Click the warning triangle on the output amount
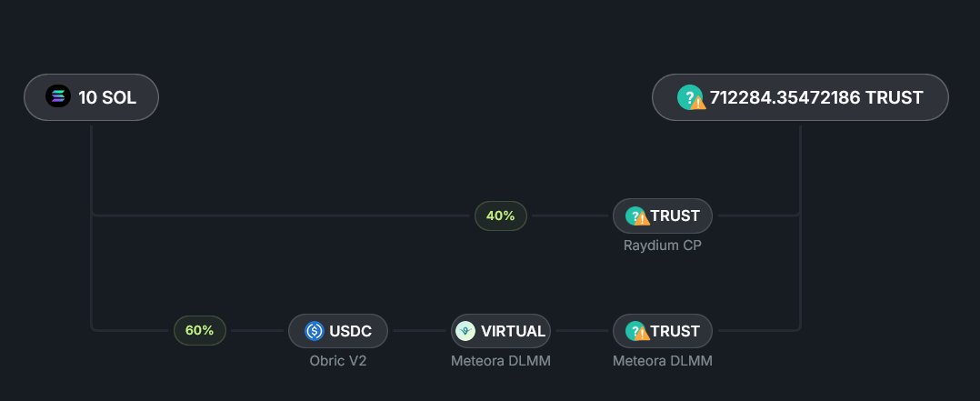This screenshot has width=980, height=401. tap(698, 102)
